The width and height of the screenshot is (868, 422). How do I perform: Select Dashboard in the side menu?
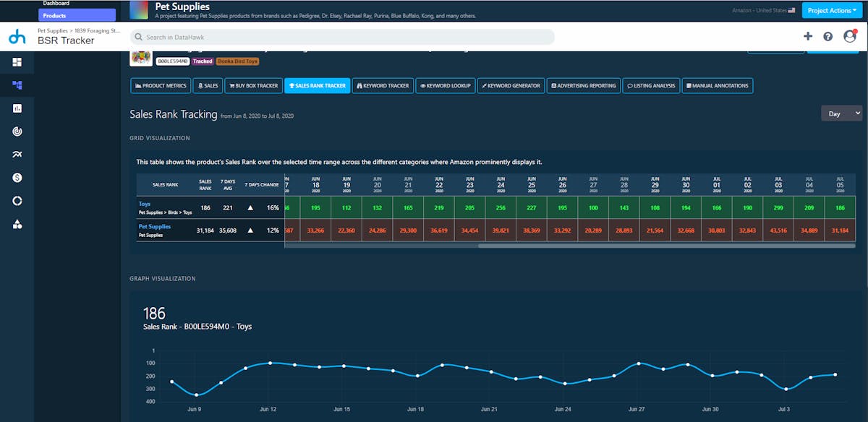click(x=55, y=3)
